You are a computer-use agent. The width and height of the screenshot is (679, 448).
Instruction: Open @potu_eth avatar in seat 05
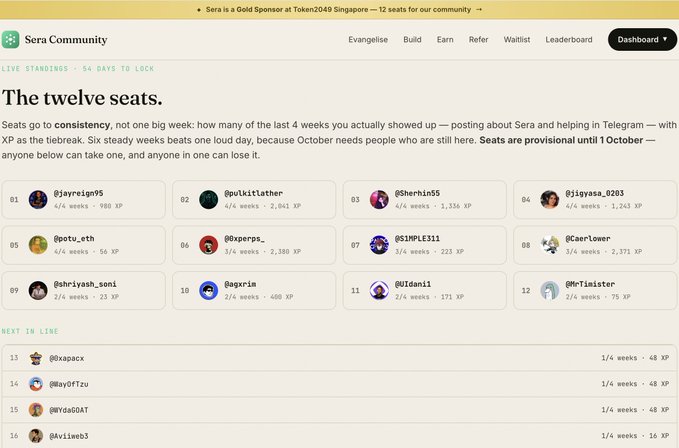(x=38, y=245)
